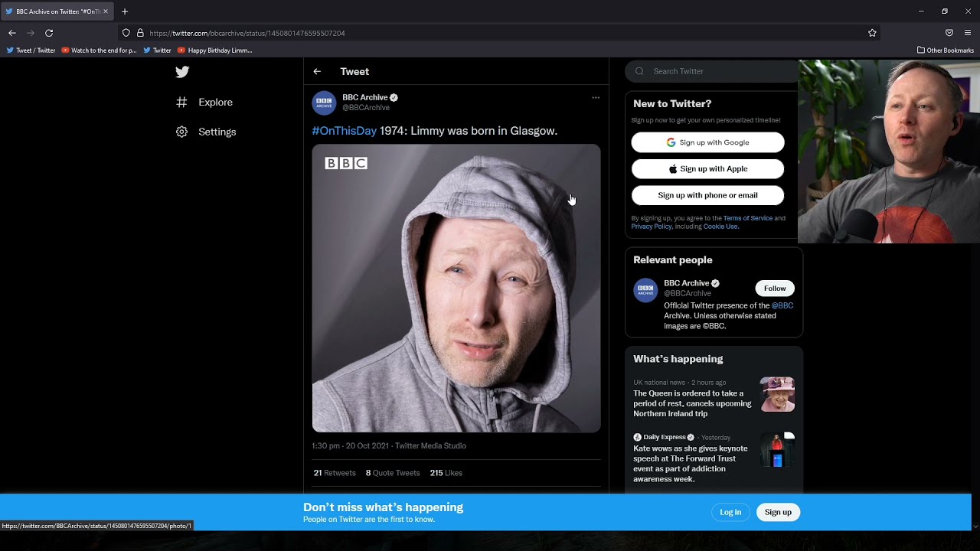The height and width of the screenshot is (551, 980).
Task: Open the Pocket save icon
Action: tap(949, 33)
